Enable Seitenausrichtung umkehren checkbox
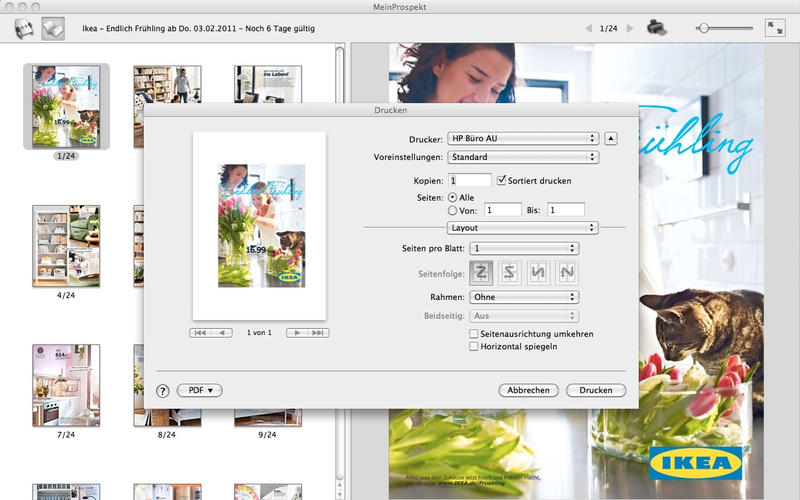 473,334
